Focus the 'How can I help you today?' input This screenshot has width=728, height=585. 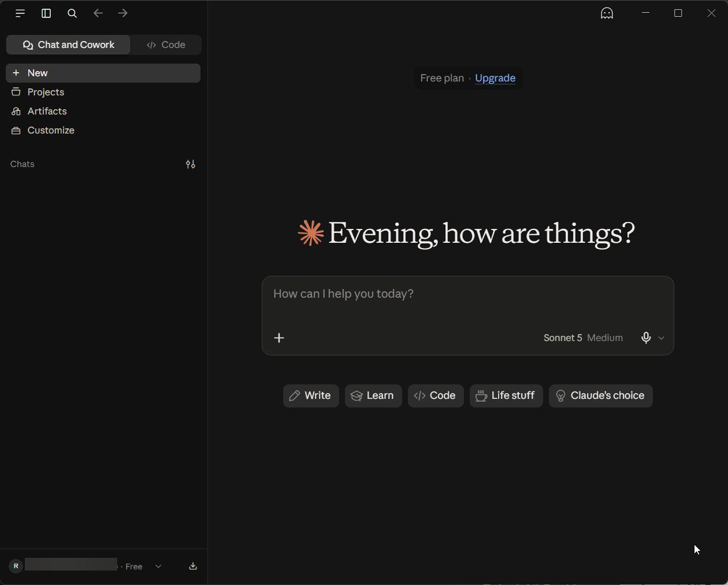(x=468, y=294)
